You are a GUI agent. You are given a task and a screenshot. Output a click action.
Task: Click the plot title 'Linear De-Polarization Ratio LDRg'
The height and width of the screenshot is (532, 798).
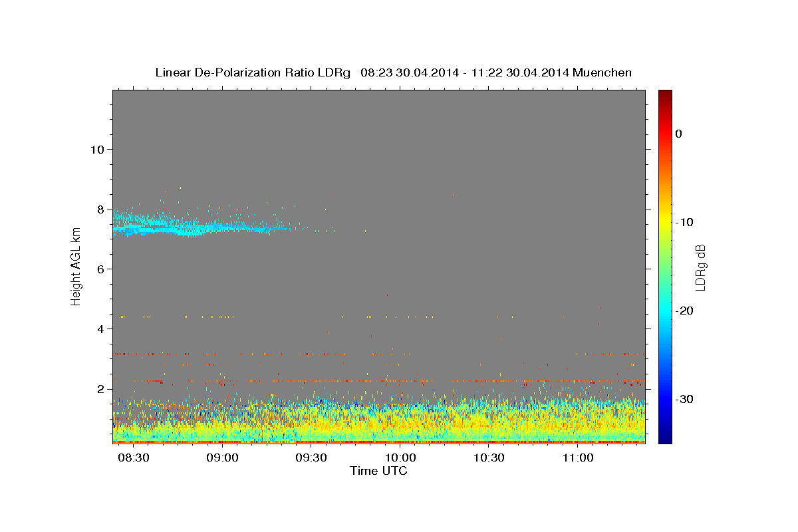(x=253, y=72)
